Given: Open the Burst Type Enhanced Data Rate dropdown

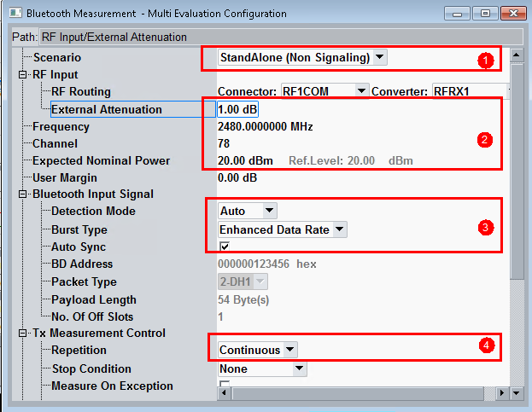Looking at the screenshot, I should click(283, 229).
